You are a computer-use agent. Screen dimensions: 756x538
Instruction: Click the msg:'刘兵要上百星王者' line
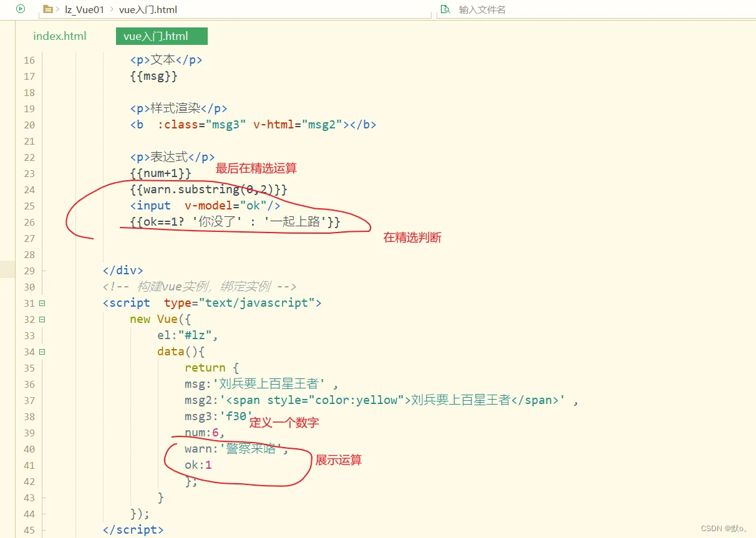click(x=262, y=384)
